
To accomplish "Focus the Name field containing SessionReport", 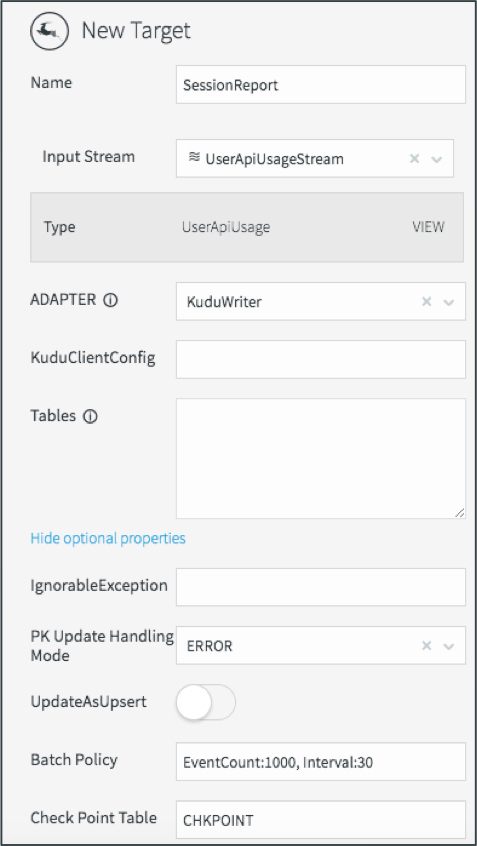I will [321, 85].
